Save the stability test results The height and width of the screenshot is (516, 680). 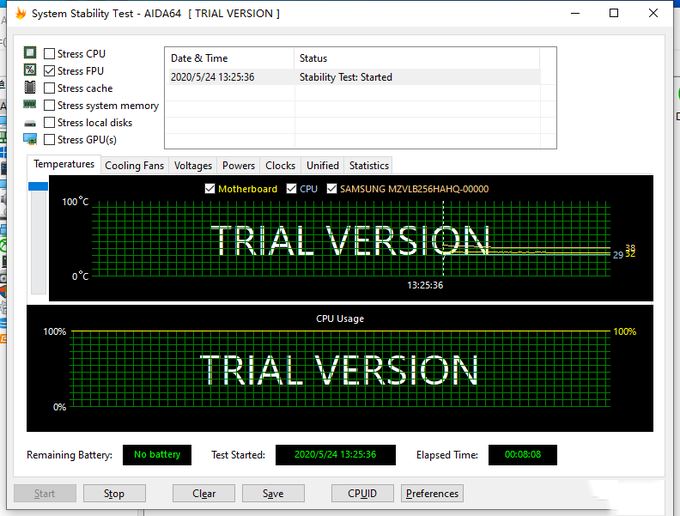click(273, 493)
